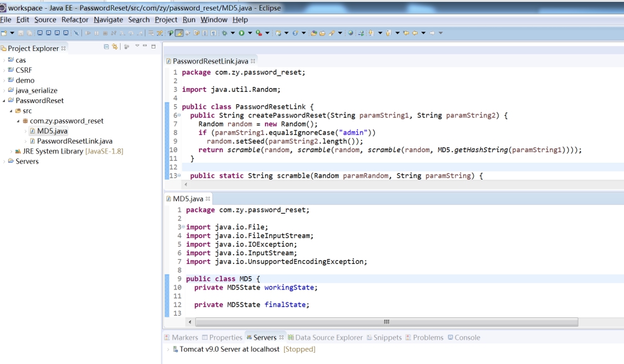Click the Last Edit Location icon
Screen dimensions: 624x364
(x=406, y=33)
